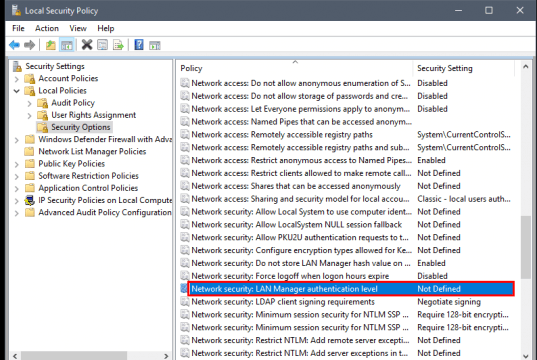Image resolution: width=537 pixels, height=360 pixels.
Task: Expand the Audit Policy node
Action: (29, 103)
